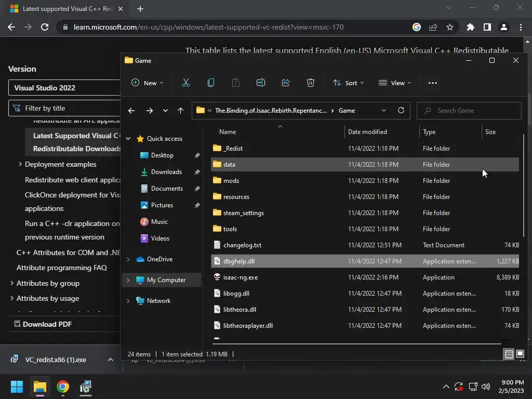Expand Attributes by group in sidebar
This screenshot has height=399, width=532.
pyautogui.click(x=12, y=283)
